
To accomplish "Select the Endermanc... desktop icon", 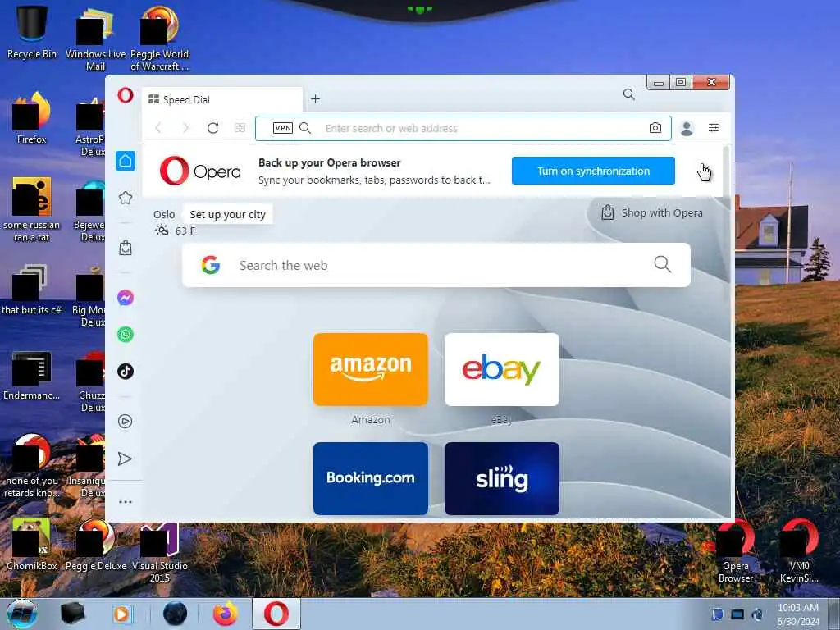I will (32, 375).
